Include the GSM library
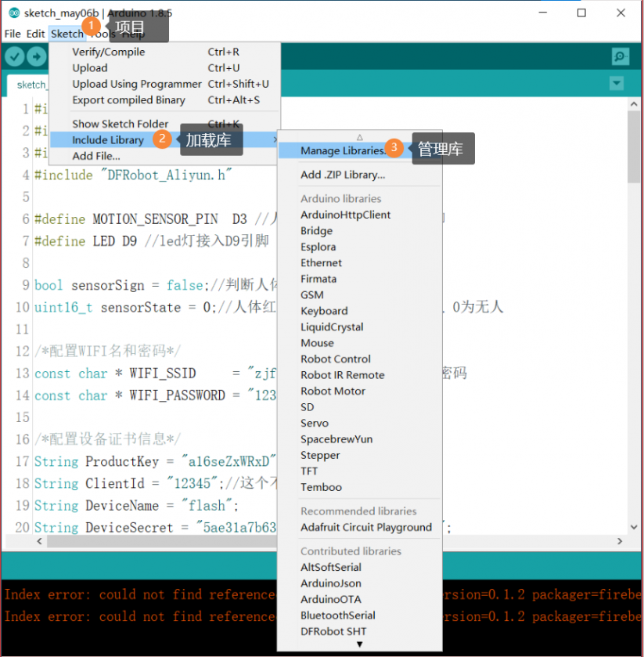The image size is (644, 657). [x=360, y=295]
